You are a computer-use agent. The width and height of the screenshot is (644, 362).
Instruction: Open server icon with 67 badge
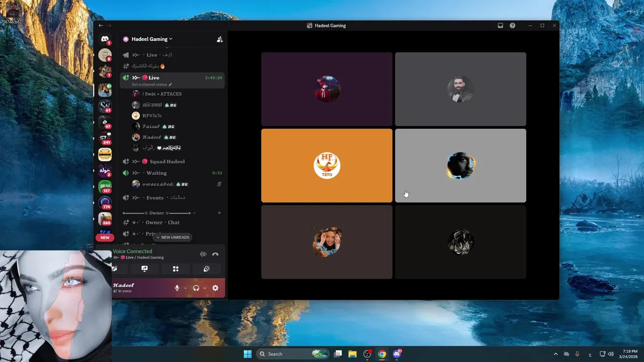[x=105, y=122]
